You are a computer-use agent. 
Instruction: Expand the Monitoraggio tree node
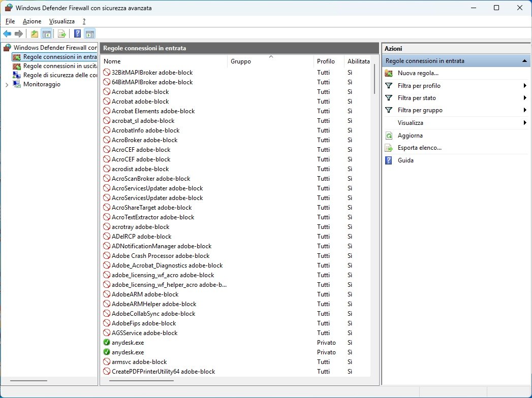tap(7, 85)
